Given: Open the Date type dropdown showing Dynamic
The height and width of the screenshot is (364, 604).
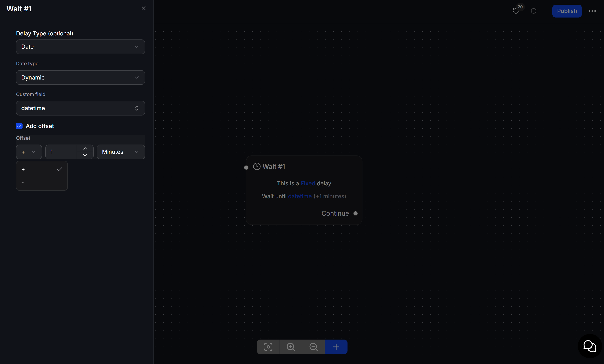Looking at the screenshot, I should click(x=80, y=77).
